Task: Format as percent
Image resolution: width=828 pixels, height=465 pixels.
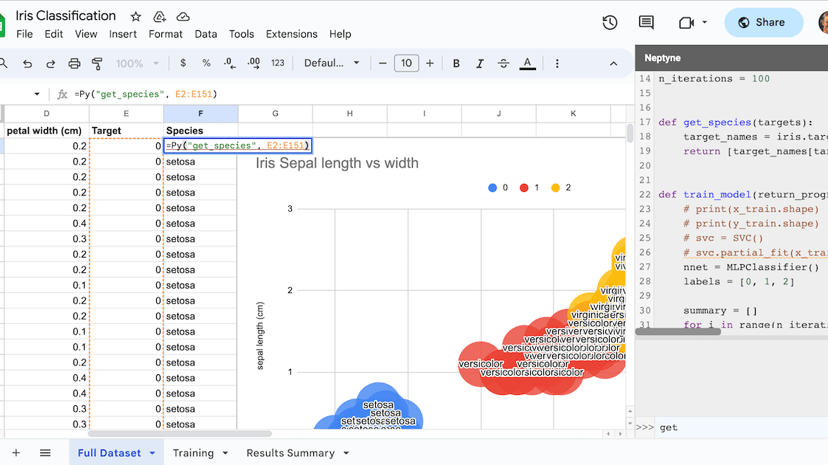Action: [x=206, y=63]
